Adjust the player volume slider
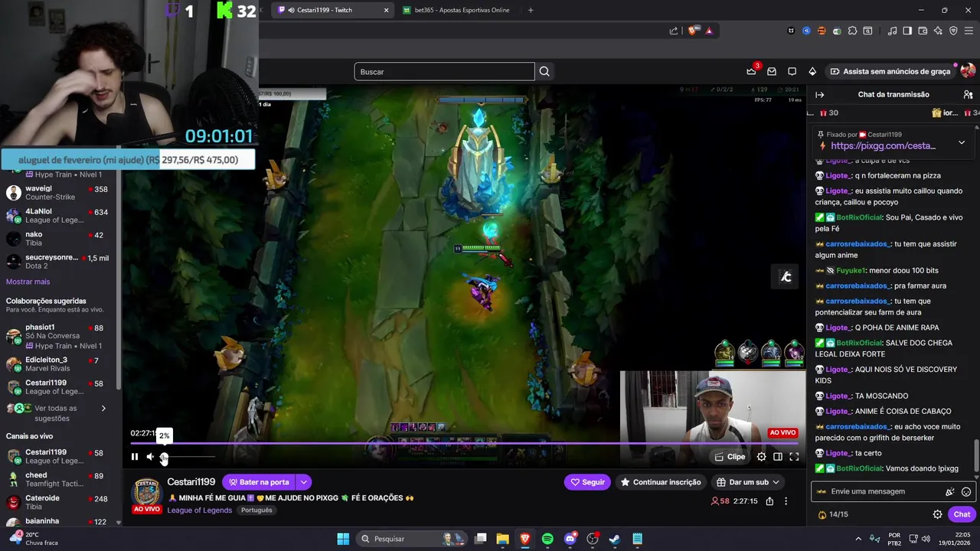The width and height of the screenshot is (980, 551). pyautogui.click(x=188, y=457)
